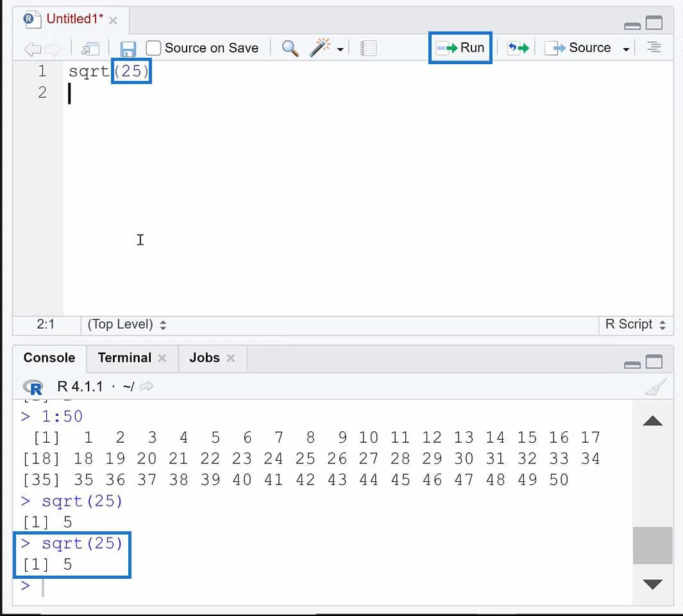Open the Top Level scope selector
The width and height of the screenshot is (683, 616).
126,324
